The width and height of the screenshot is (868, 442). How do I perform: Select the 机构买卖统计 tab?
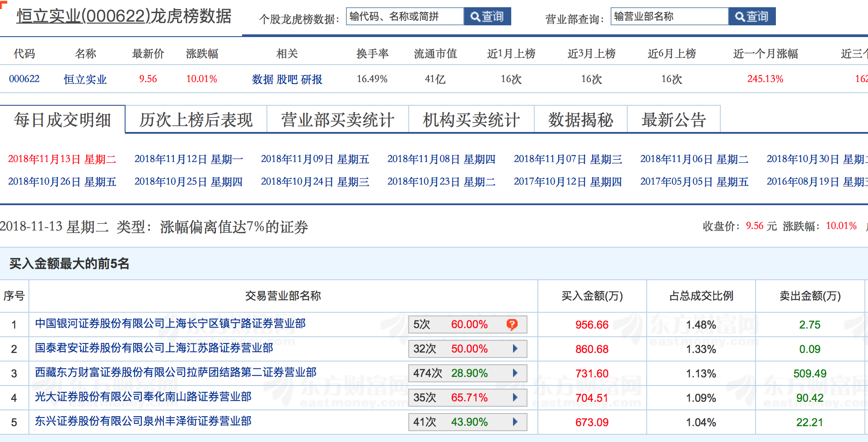coord(471,120)
